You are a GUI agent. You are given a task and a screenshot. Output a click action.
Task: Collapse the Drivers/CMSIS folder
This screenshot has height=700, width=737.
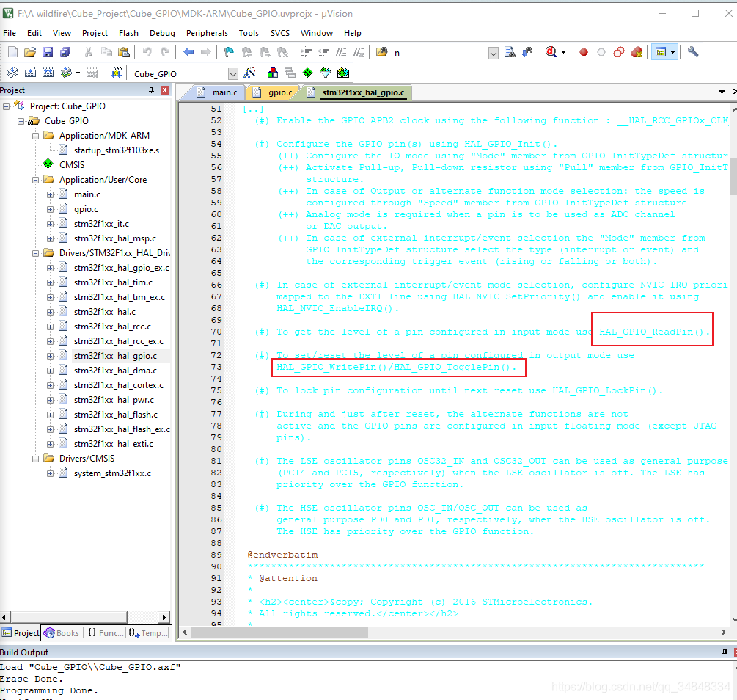(x=35, y=459)
